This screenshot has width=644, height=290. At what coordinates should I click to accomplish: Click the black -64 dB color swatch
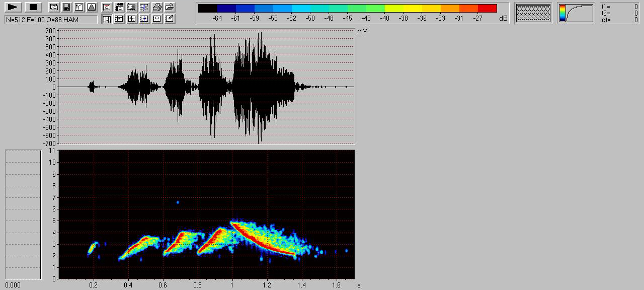[208, 9]
